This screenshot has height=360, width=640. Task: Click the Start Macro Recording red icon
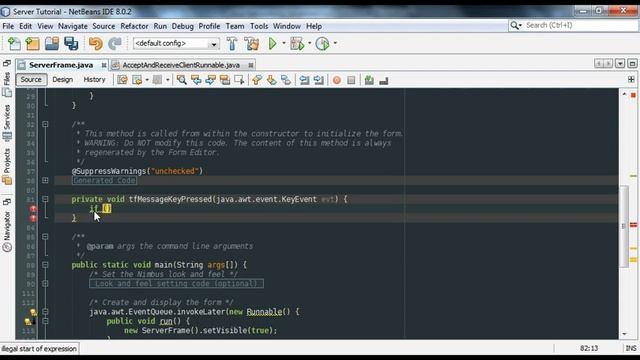337,80
